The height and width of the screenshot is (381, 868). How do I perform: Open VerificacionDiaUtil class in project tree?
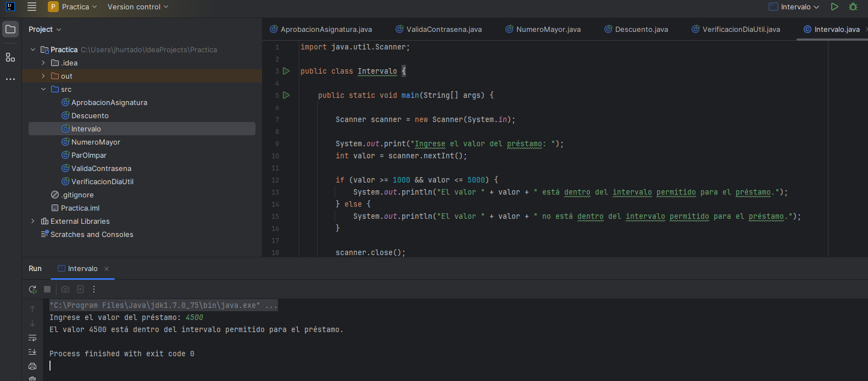(x=97, y=181)
